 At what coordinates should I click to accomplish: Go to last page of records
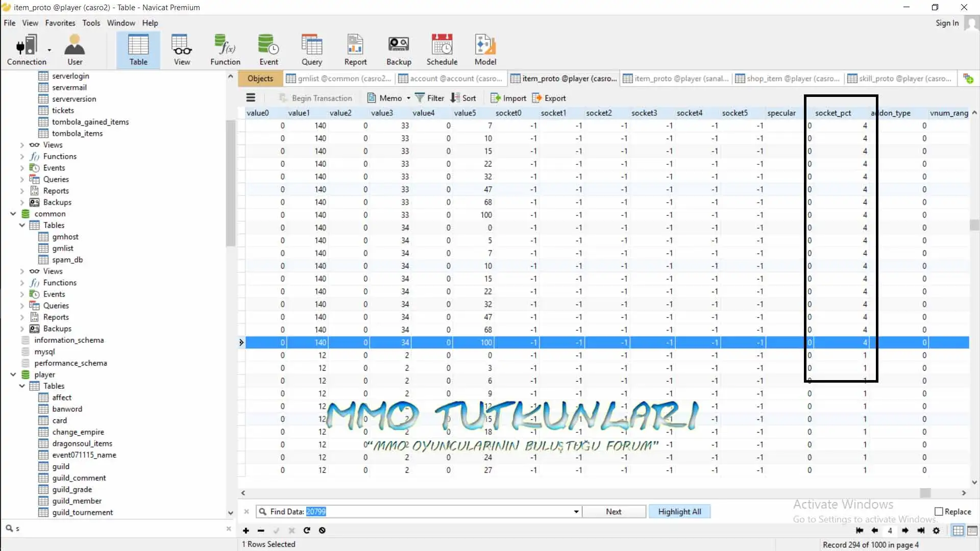(x=921, y=531)
